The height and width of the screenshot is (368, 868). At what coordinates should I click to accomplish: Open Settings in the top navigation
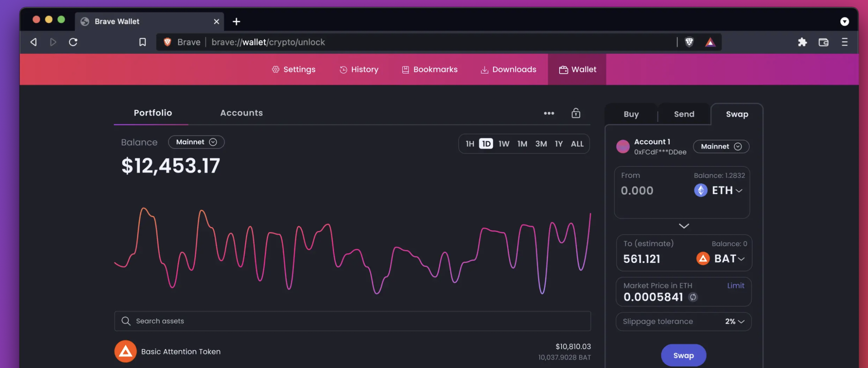coord(294,69)
